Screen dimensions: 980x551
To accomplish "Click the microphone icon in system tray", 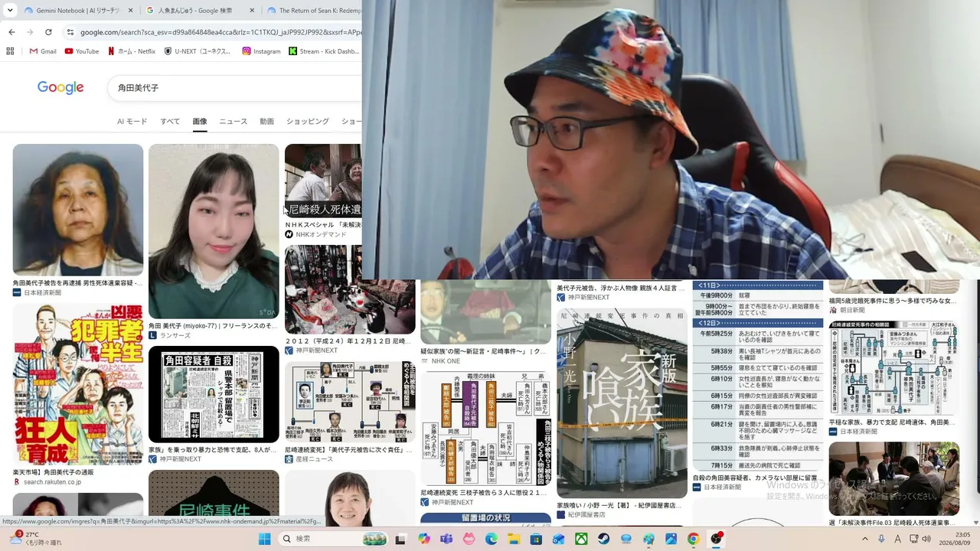I will pos(881,539).
